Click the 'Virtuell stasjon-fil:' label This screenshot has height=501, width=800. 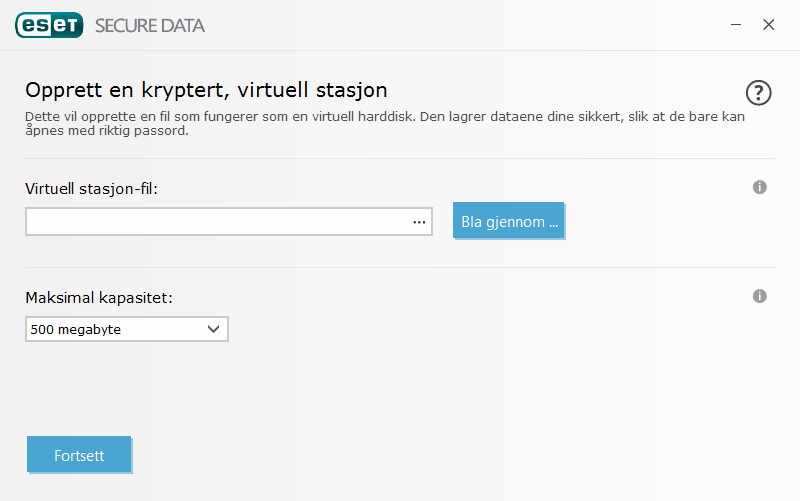[x=92, y=189]
